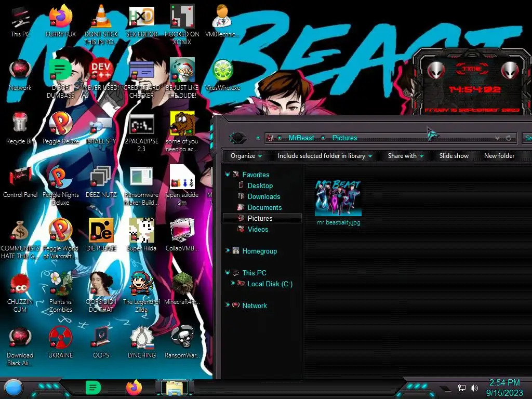The image size is (532, 399).
Task: Select Documents under Favorites
Action: pyautogui.click(x=264, y=207)
